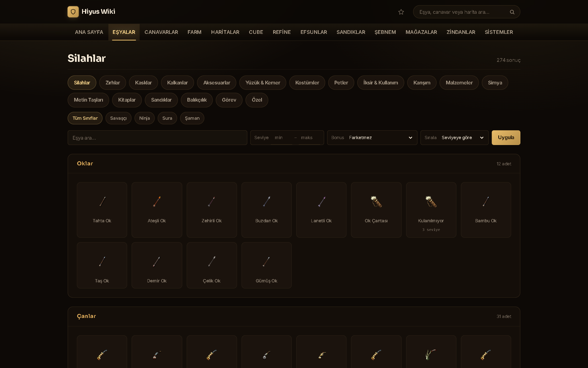Open the Eşyalar navigation tab

(x=124, y=32)
